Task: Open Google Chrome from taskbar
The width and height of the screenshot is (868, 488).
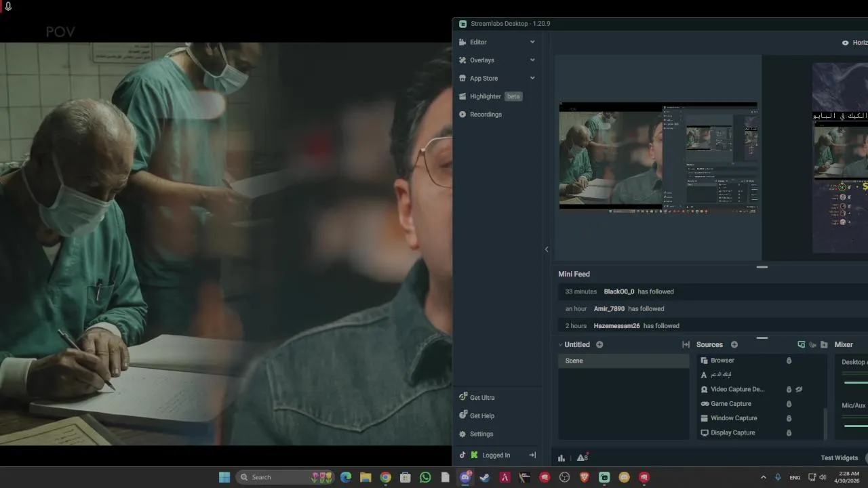Action: [x=385, y=477]
